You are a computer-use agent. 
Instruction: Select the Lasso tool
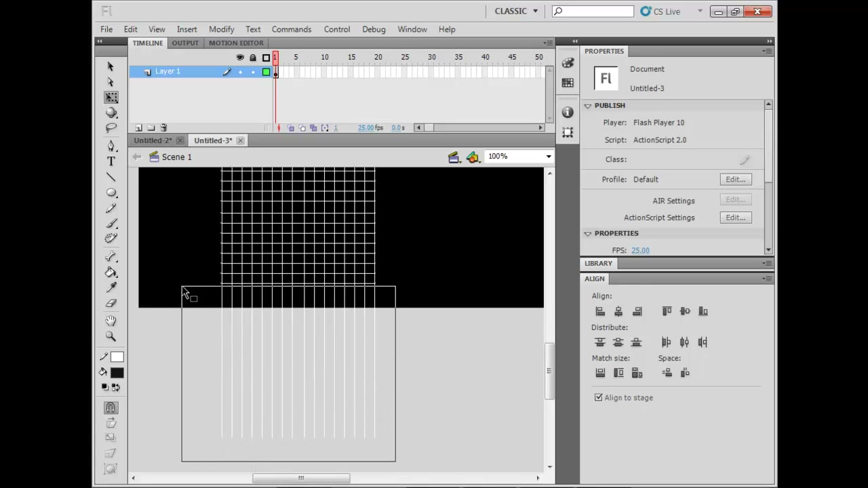click(x=111, y=129)
